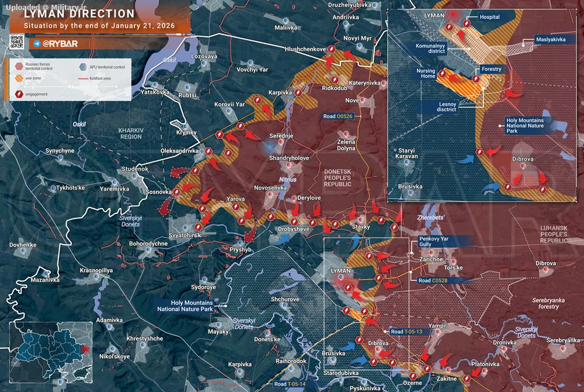584x392 pixels.
Task: Open the Ukraine locator mini-map
Action: point(51,352)
